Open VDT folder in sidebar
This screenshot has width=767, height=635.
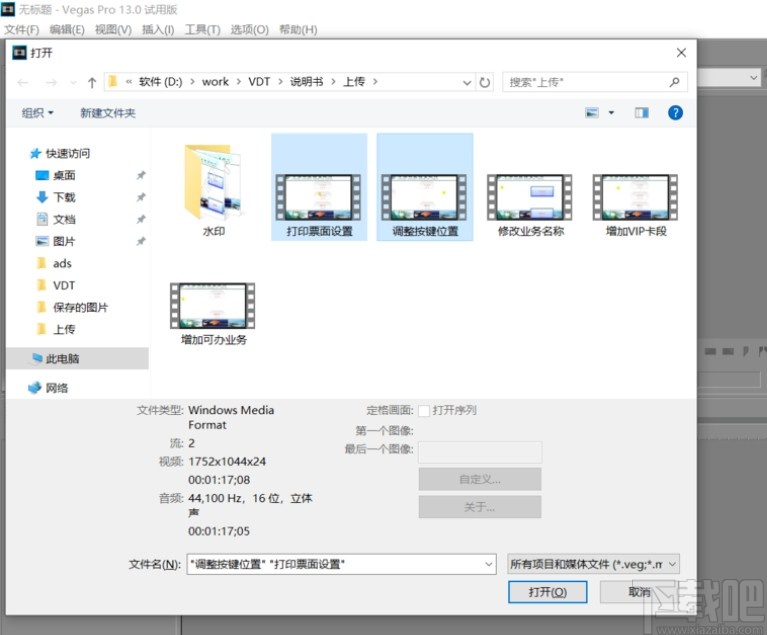click(56, 285)
